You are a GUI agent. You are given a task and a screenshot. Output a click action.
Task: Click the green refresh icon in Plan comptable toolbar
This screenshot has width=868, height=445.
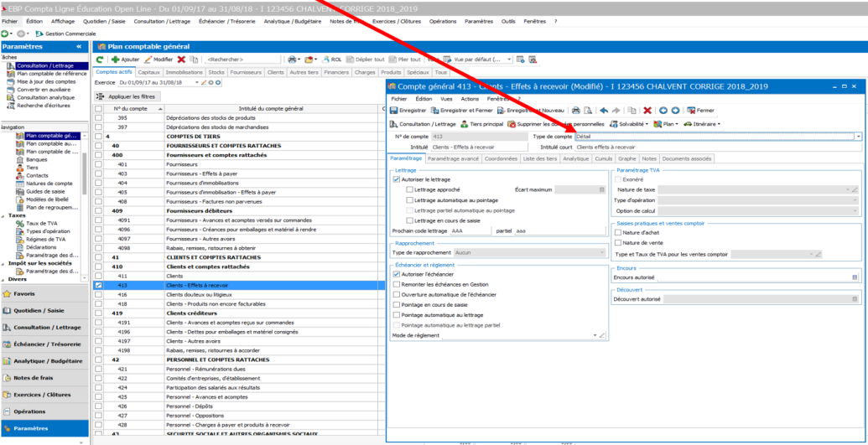[100, 60]
